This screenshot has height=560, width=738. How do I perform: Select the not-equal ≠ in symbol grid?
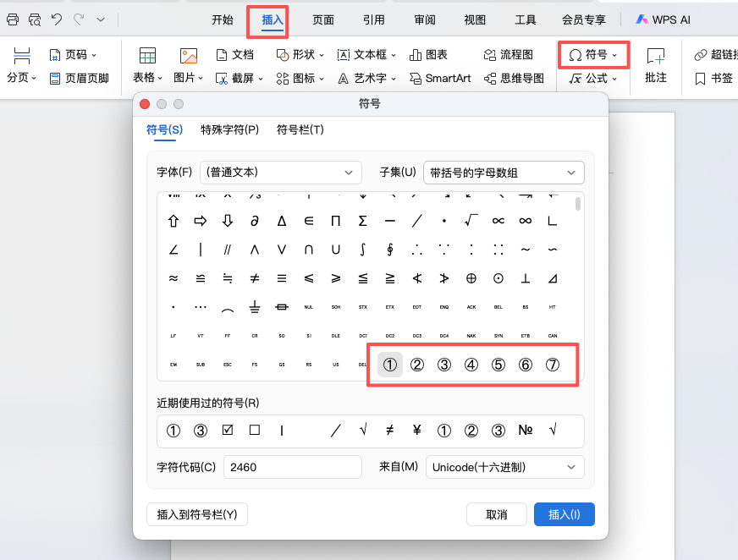pyautogui.click(x=255, y=278)
